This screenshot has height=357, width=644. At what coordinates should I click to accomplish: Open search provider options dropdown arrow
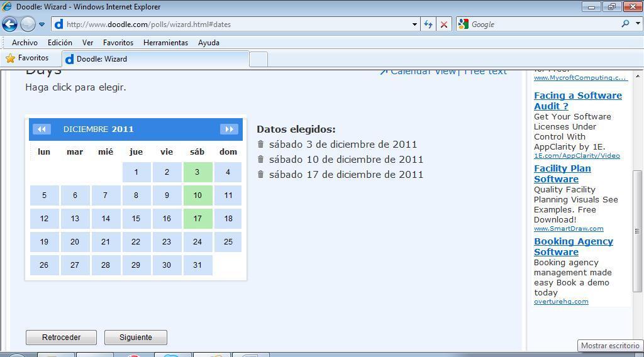637,24
